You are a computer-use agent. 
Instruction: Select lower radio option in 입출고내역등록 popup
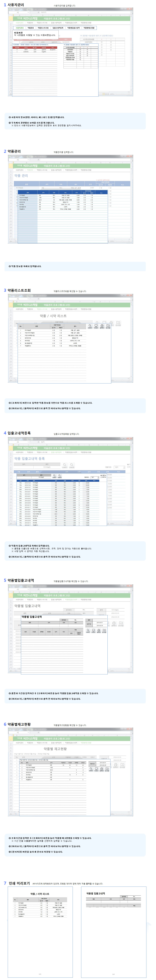pyautogui.click(x=101, y=477)
